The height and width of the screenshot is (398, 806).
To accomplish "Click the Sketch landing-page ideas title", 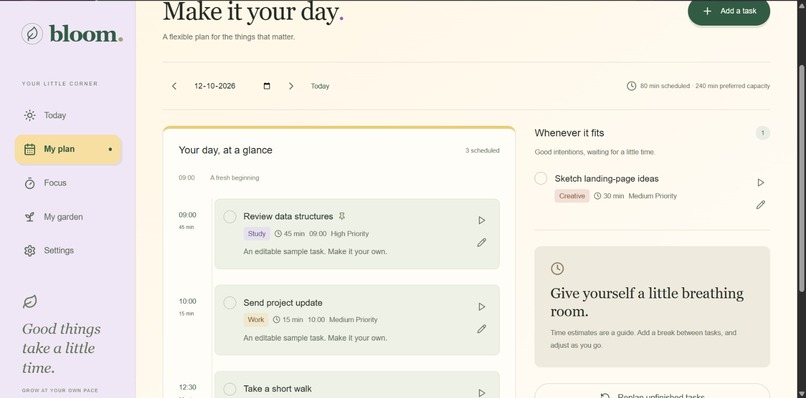I will point(607,178).
